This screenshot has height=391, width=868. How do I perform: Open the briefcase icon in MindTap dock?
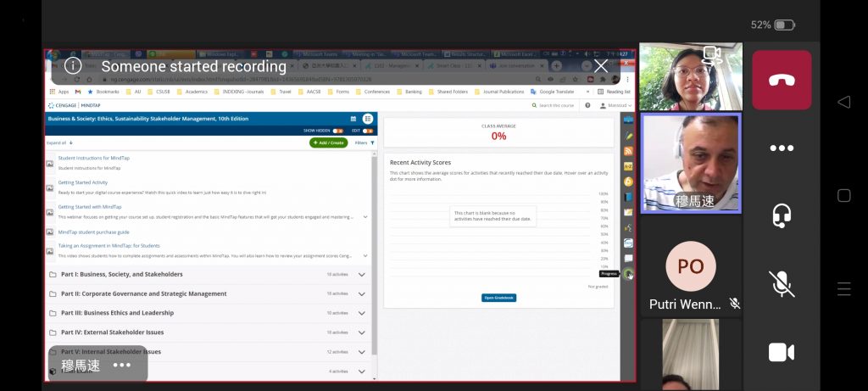(628, 120)
